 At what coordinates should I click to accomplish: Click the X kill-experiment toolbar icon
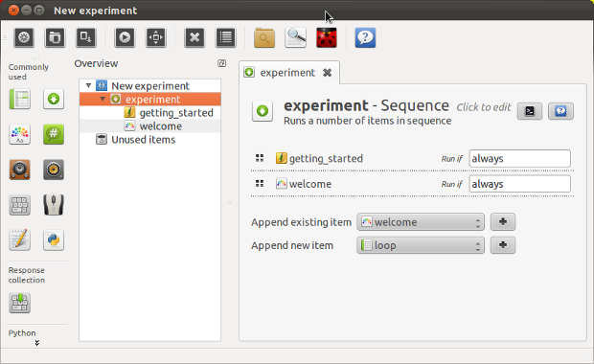coord(194,37)
